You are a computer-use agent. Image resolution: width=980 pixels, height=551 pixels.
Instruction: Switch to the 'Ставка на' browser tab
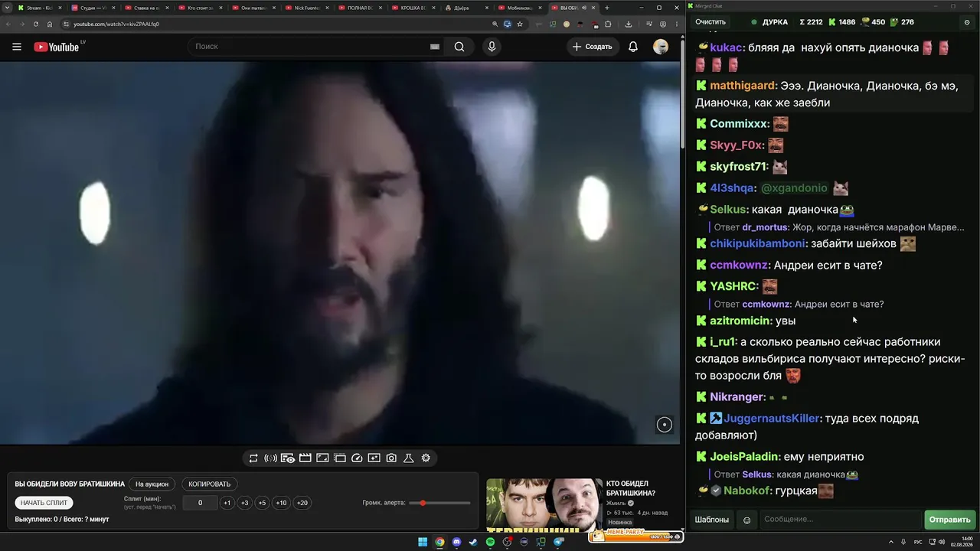click(x=147, y=8)
